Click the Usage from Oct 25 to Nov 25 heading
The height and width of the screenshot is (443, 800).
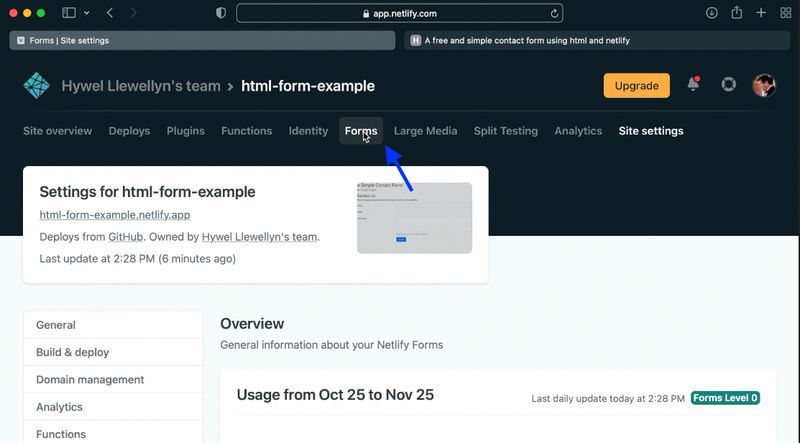335,395
